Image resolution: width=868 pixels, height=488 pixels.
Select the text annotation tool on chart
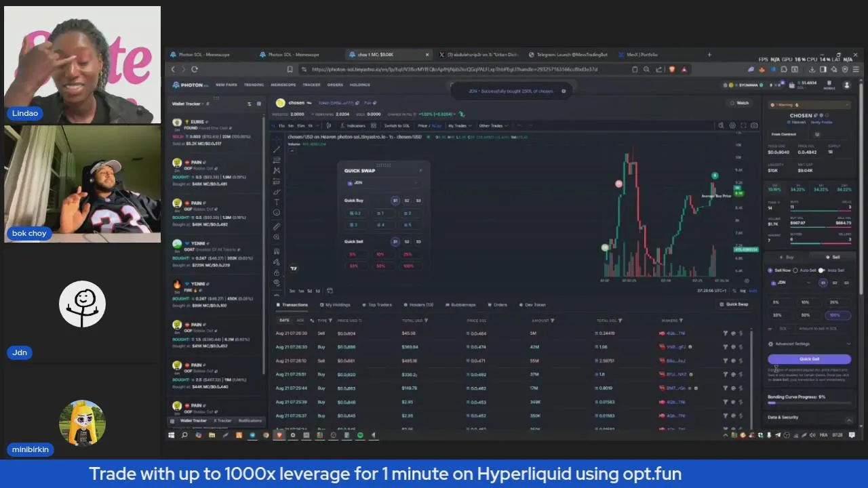(277, 202)
